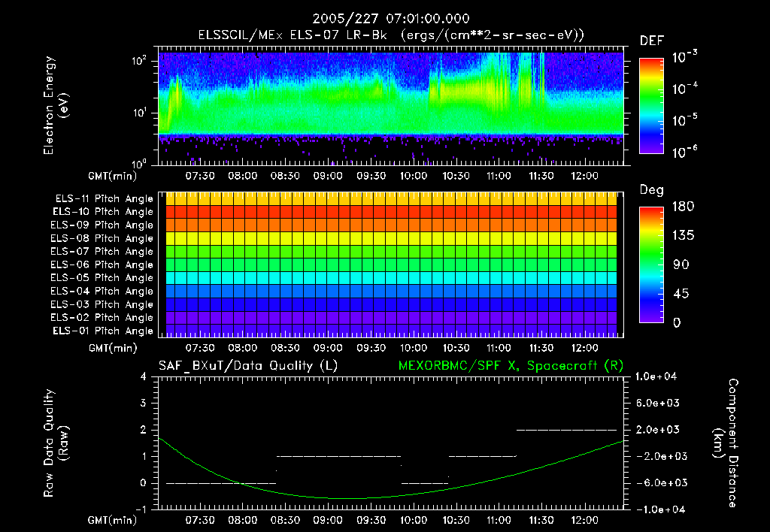The image size is (770, 532).
Task: Click 08:00 on the bottom panel time axis
Action: point(243,520)
